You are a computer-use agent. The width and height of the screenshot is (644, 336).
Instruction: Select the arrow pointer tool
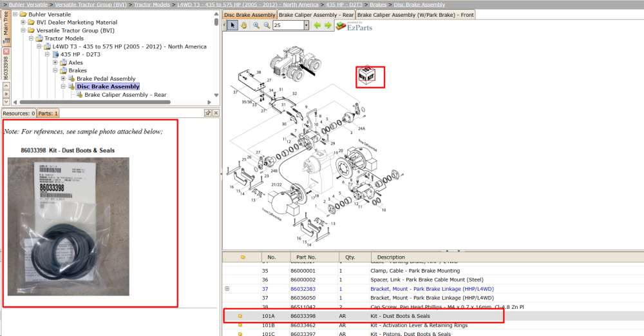(x=232, y=26)
